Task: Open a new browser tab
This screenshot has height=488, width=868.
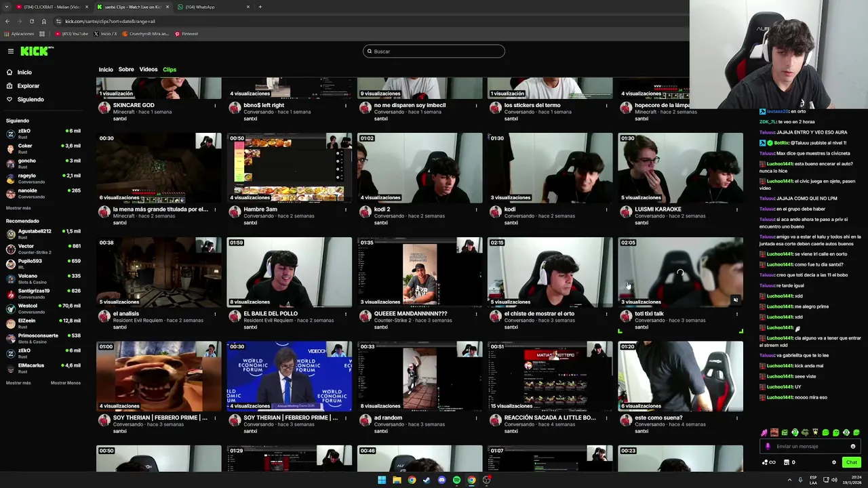Action: (260, 7)
